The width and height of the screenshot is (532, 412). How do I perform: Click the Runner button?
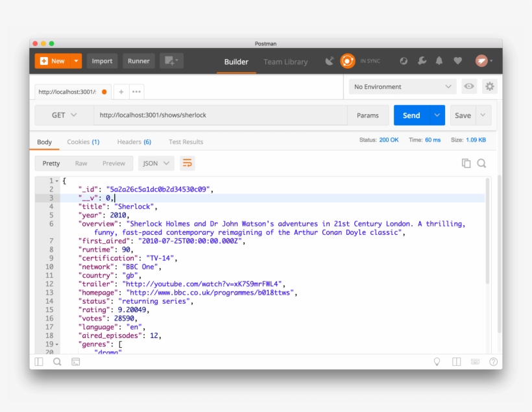[x=138, y=61]
